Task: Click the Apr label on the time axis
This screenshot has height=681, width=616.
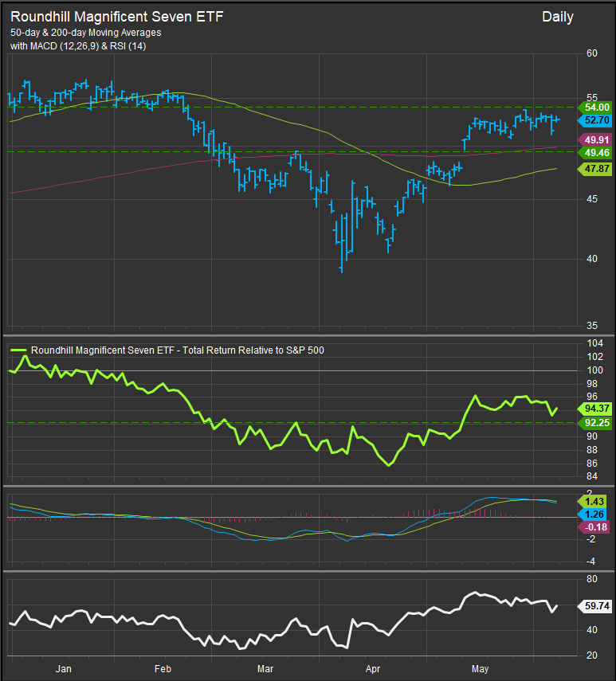Action: tap(373, 669)
